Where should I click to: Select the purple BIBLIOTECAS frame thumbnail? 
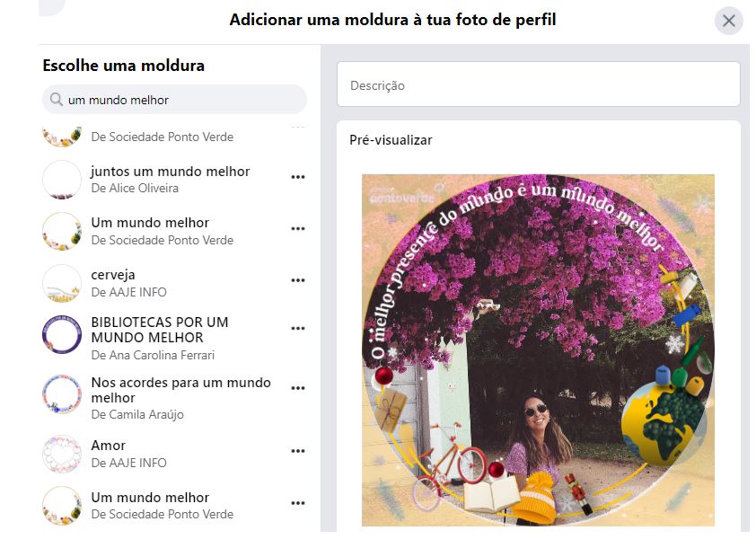[x=62, y=335]
